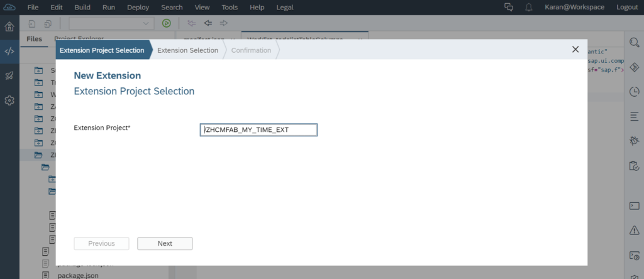Switch to Development perspective code icon
The image size is (644, 279).
tap(9, 52)
